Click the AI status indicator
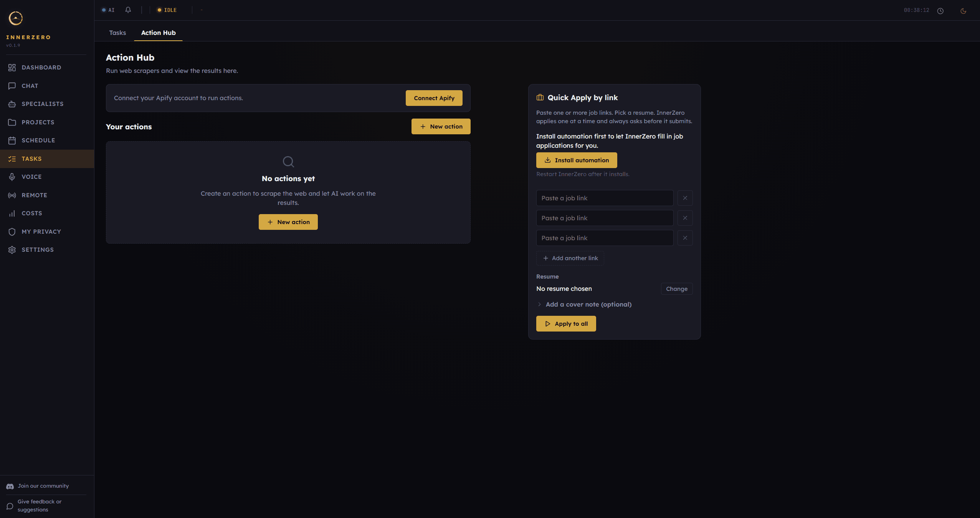Screen dimensions: 980x518 tap(108, 10)
